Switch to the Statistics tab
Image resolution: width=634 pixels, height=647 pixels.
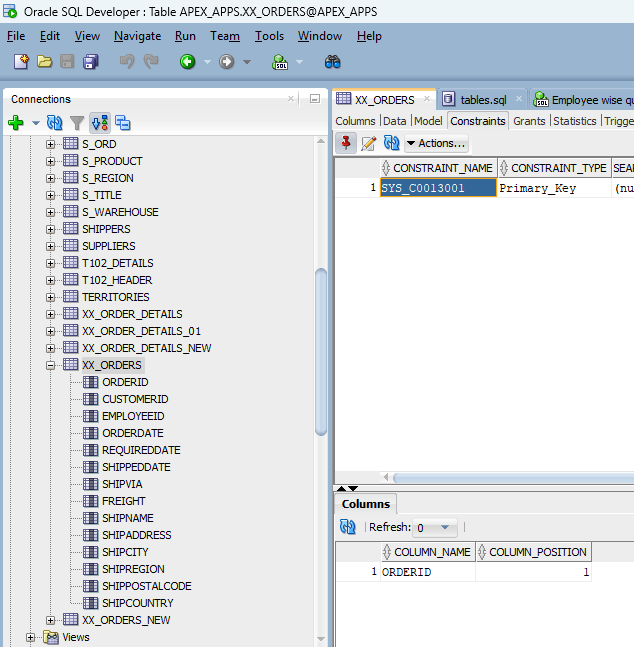(x=575, y=121)
